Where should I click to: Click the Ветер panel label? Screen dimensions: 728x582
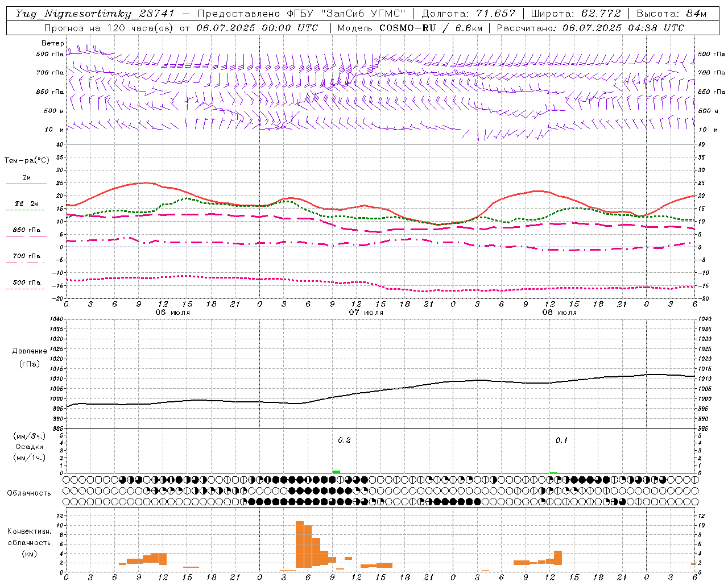52,43
